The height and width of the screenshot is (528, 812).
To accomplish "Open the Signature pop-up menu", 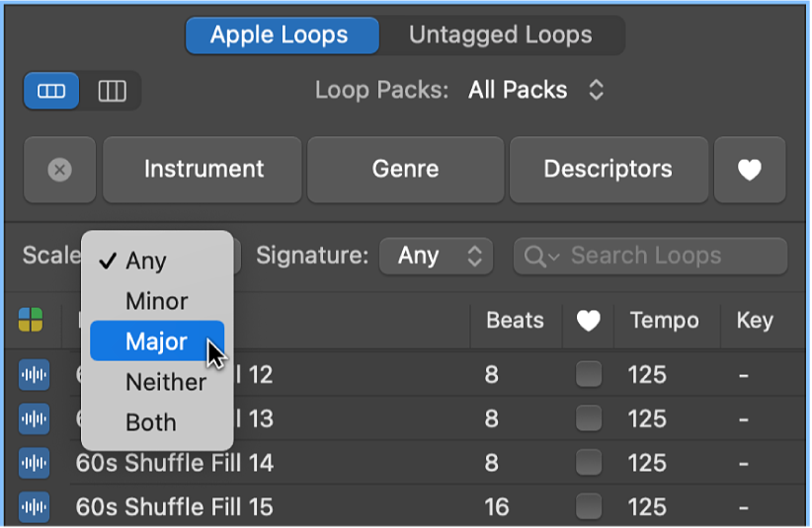I will (x=436, y=257).
